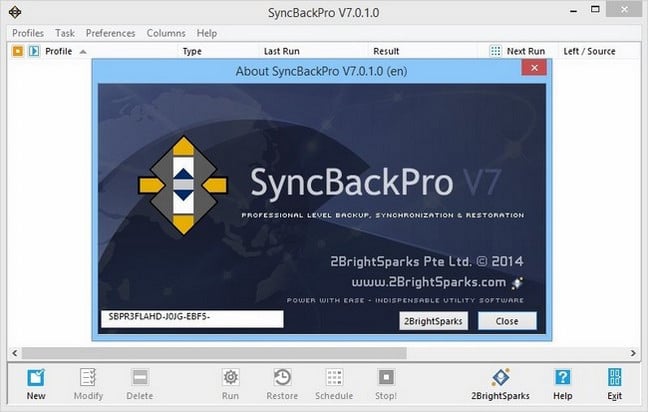Click the SyncBackPro app icon in title bar
Image resolution: width=648 pixels, height=412 pixels.
click(15, 12)
